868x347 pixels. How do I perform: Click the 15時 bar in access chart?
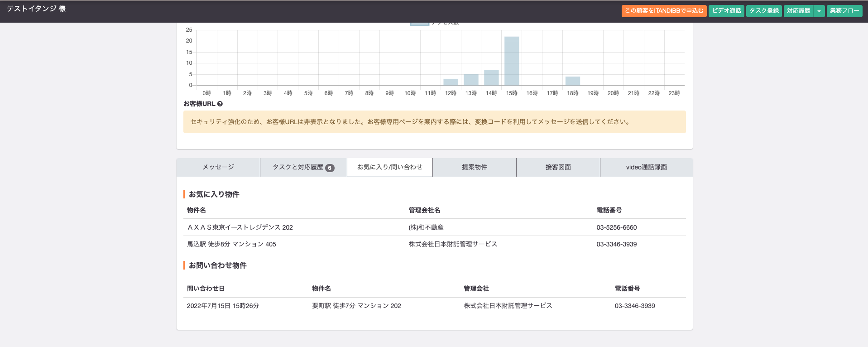[x=512, y=61]
